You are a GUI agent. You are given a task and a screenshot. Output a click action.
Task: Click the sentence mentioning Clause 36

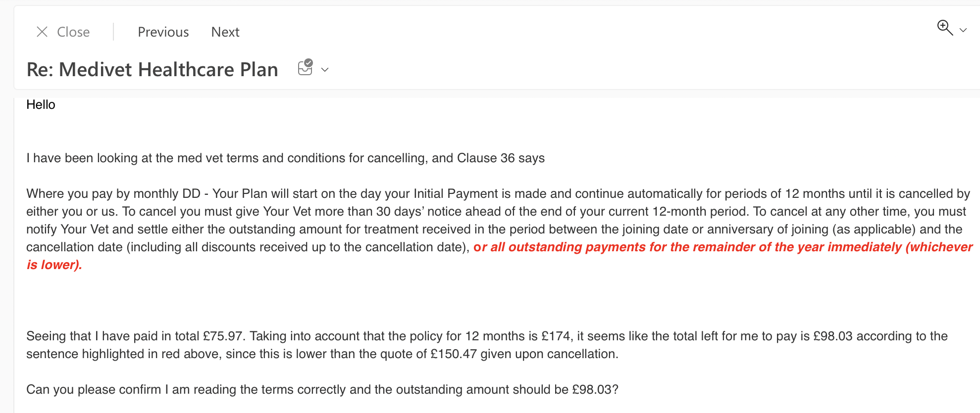click(286, 158)
